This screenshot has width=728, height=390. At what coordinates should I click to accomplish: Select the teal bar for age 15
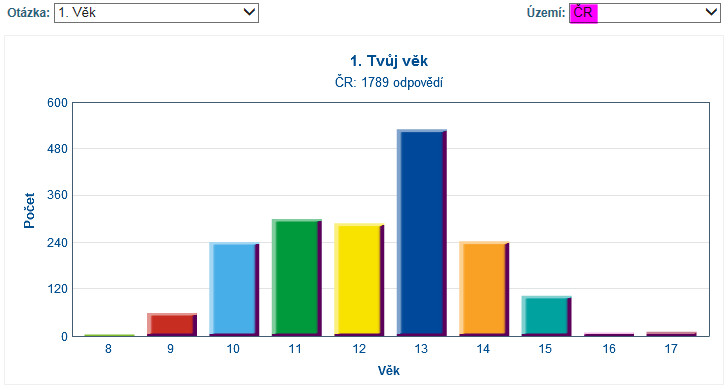coord(546,316)
